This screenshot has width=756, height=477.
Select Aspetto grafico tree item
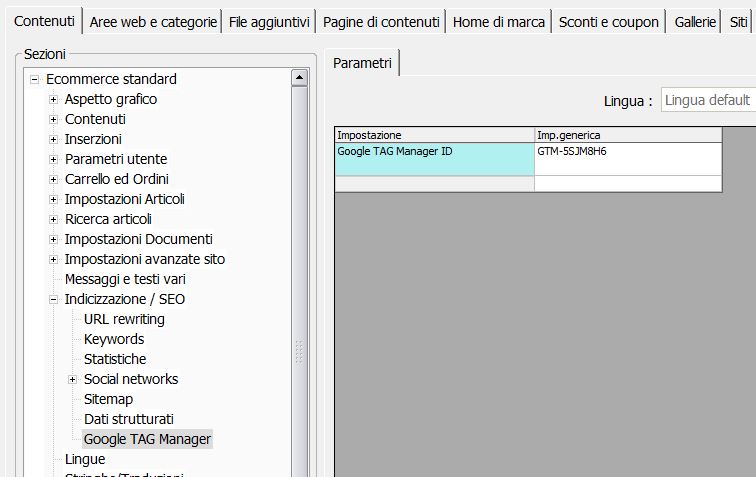point(111,99)
